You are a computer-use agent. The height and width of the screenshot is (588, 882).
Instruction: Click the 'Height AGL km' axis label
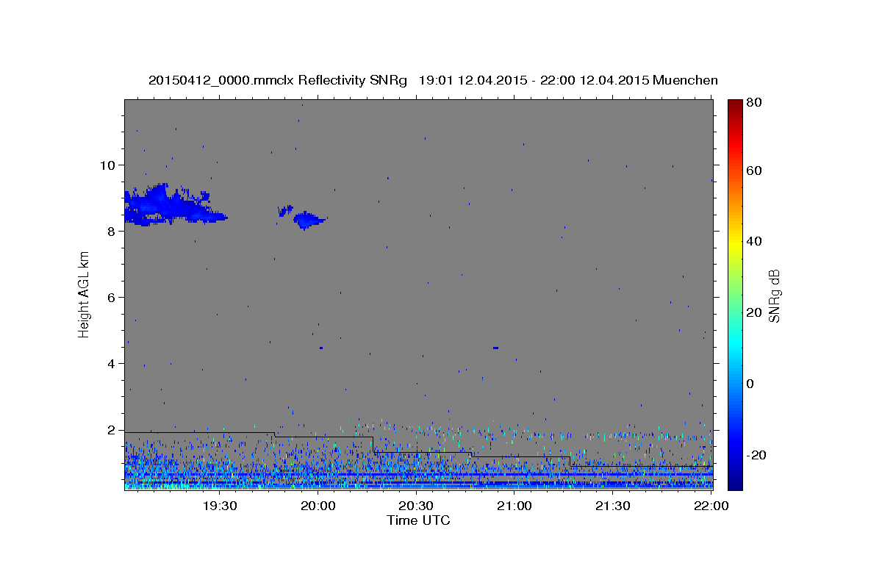tap(85, 294)
